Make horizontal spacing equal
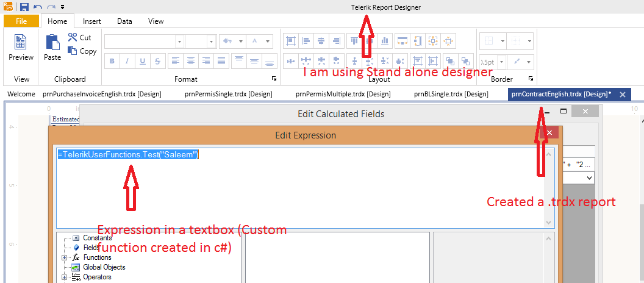Viewport: 644px width, 283px height. [x=291, y=61]
